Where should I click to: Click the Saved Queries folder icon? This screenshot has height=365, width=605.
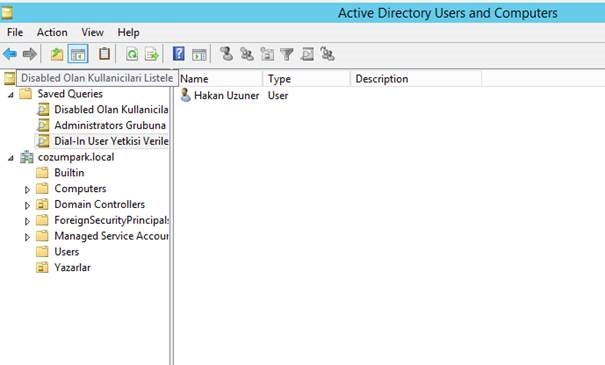[25, 93]
